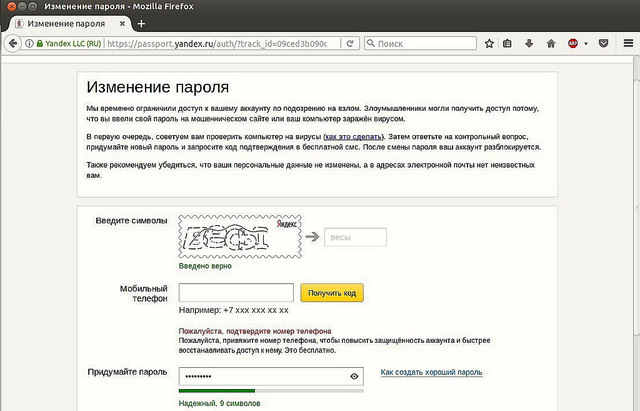Open Как создать хороший пароль link
The image size is (640, 411).
[x=431, y=372]
